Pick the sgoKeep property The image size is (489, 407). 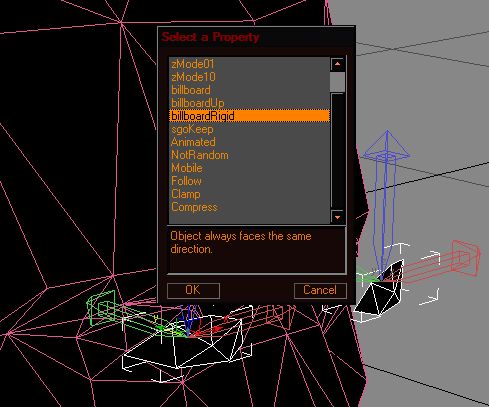coord(249,129)
